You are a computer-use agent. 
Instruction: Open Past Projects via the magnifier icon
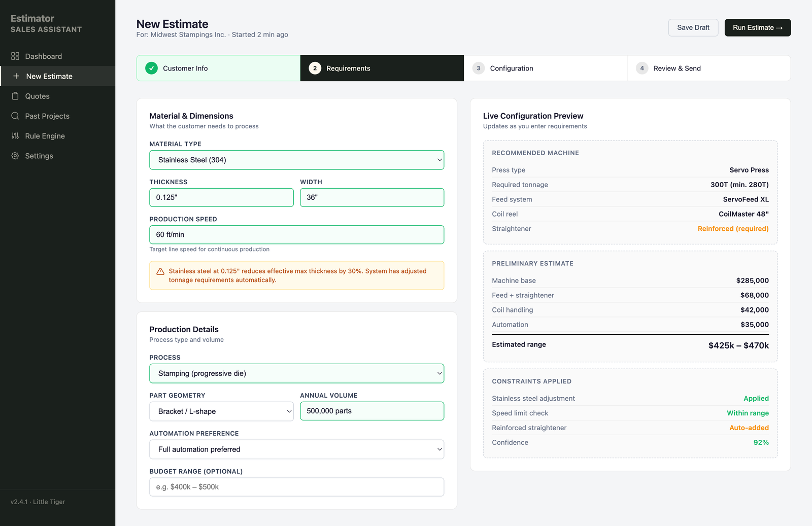(x=15, y=116)
